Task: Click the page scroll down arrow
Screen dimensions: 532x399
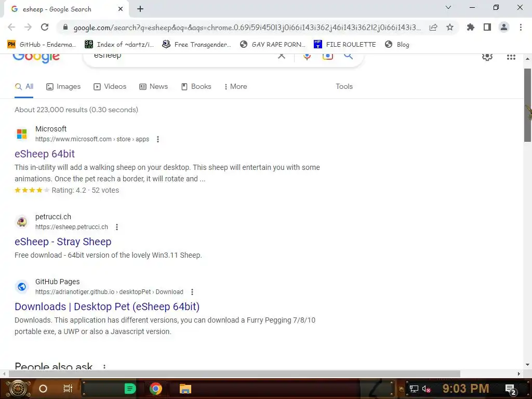Action: (x=527, y=365)
